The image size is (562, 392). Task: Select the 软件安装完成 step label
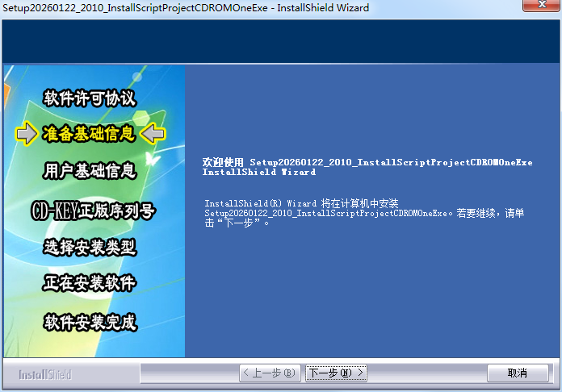tap(90, 322)
